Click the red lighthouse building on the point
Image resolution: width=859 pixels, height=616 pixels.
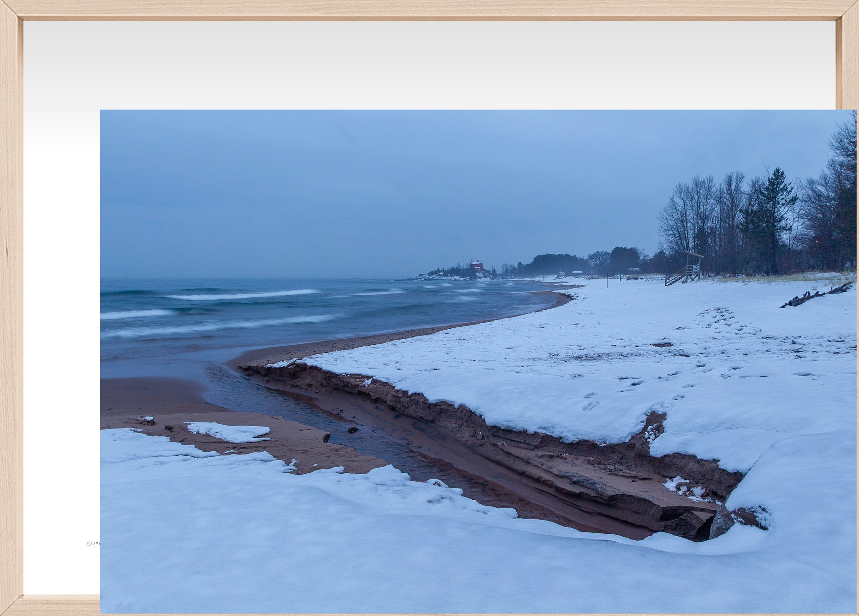476,265
